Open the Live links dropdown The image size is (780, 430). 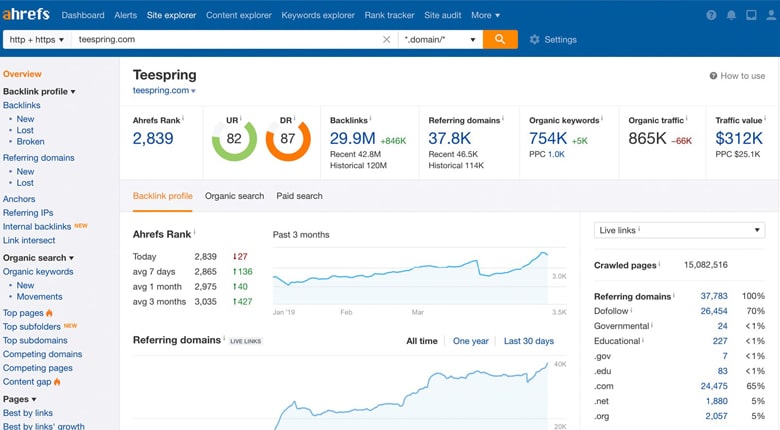679,230
